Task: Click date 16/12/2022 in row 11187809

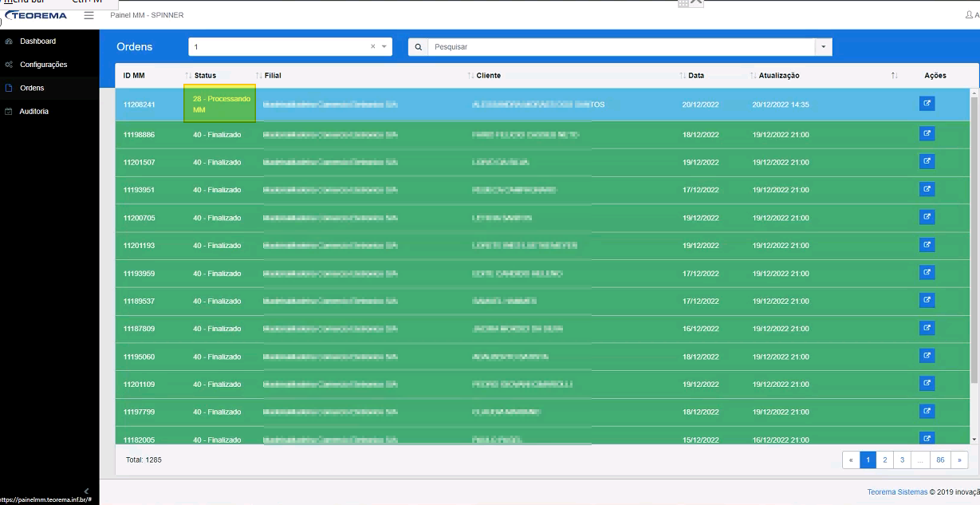Action: click(701, 329)
